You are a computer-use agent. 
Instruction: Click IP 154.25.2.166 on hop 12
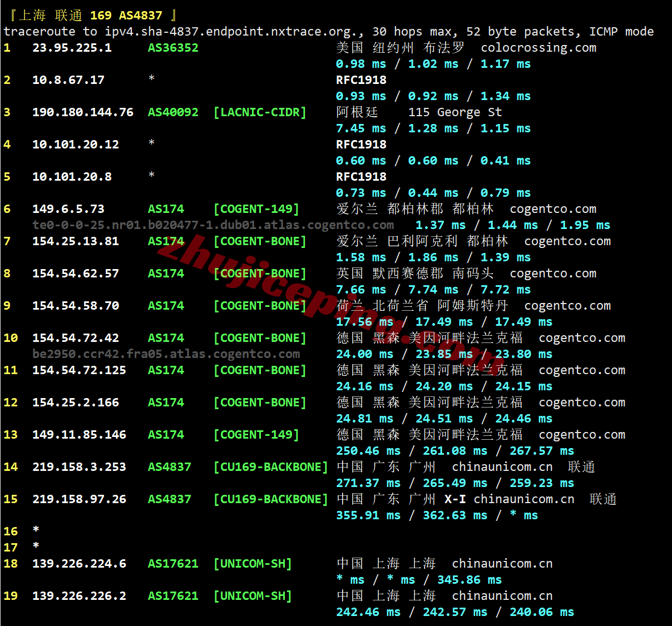coord(76,403)
